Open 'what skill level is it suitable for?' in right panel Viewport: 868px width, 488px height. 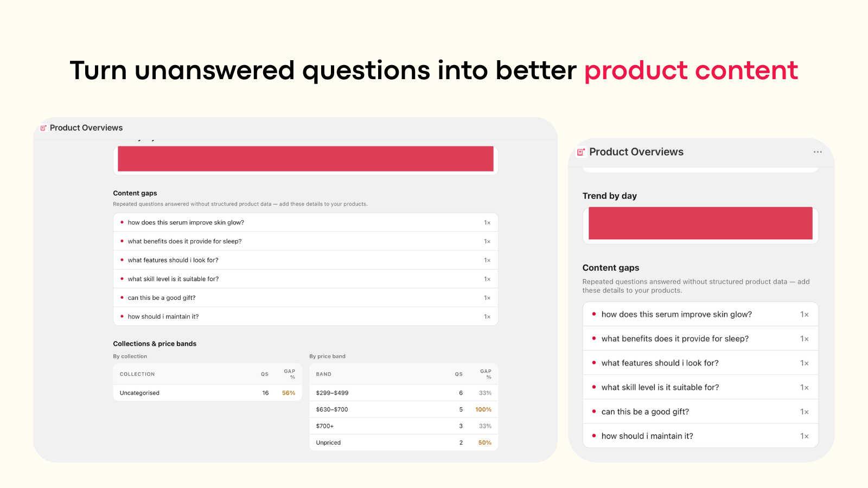click(x=700, y=387)
